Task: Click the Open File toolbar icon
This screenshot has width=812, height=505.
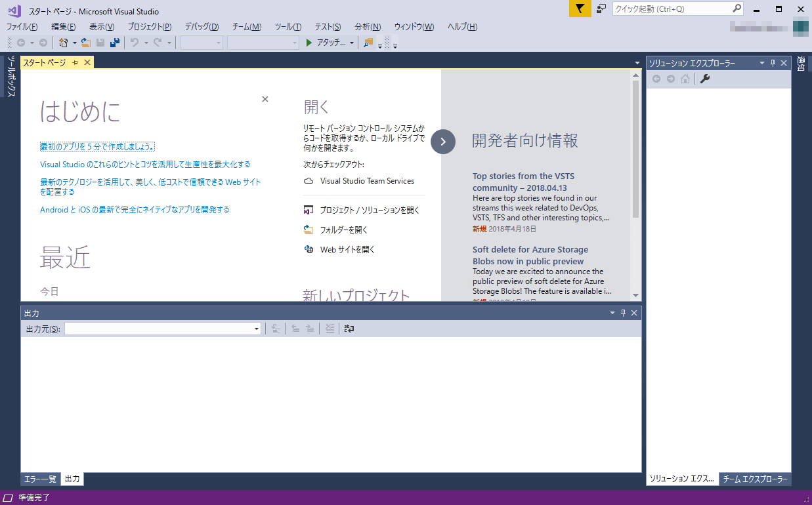Action: click(86, 43)
